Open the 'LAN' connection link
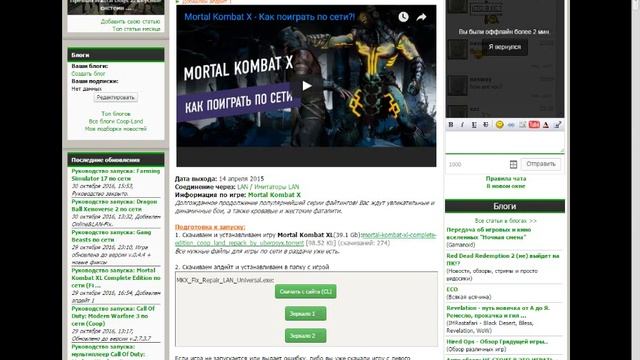Image resolution: width=640 pixels, height=360 pixels. tap(242, 187)
